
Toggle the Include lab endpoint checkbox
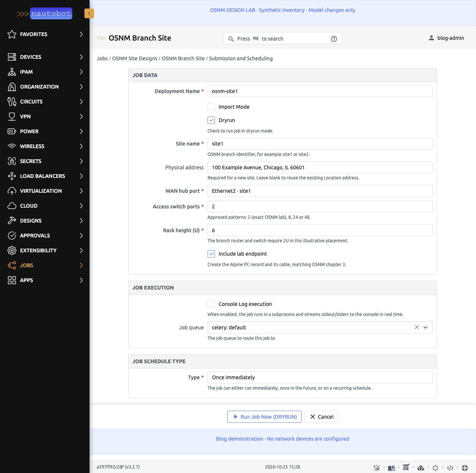(x=211, y=254)
